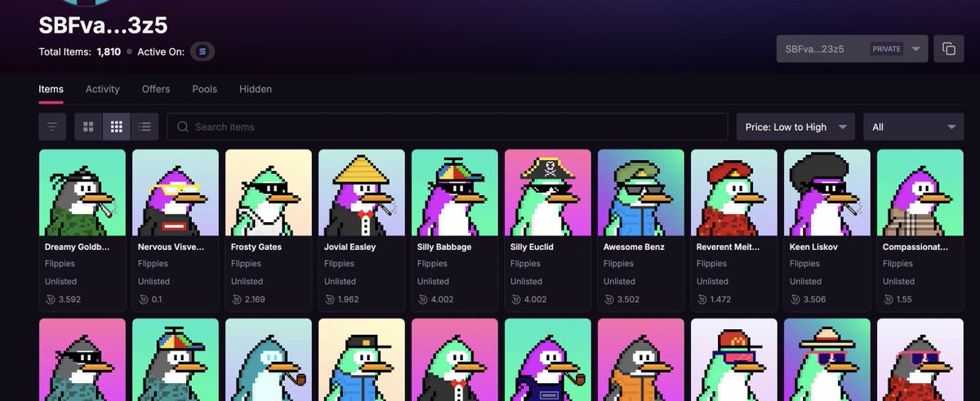Open the filter options icon
This screenshot has width=980, height=401.
pos(52,127)
